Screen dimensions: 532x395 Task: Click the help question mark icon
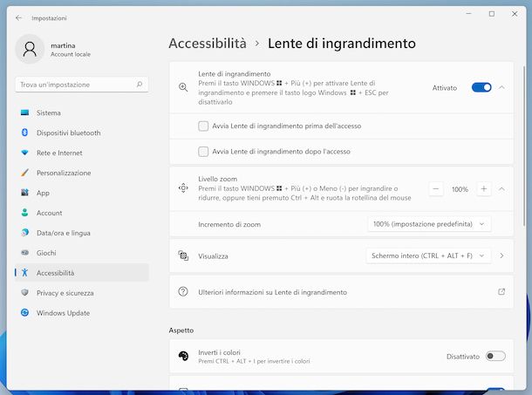click(183, 292)
